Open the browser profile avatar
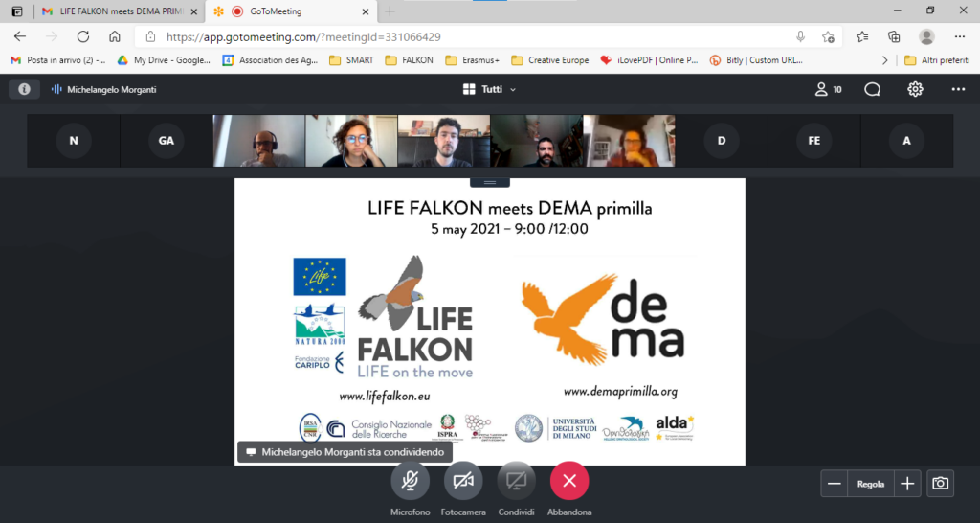This screenshot has height=523, width=980. click(x=926, y=37)
